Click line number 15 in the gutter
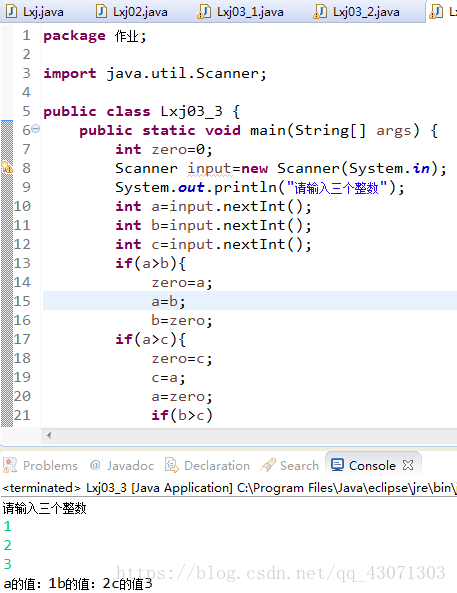457x593 pixels. tap(22, 301)
